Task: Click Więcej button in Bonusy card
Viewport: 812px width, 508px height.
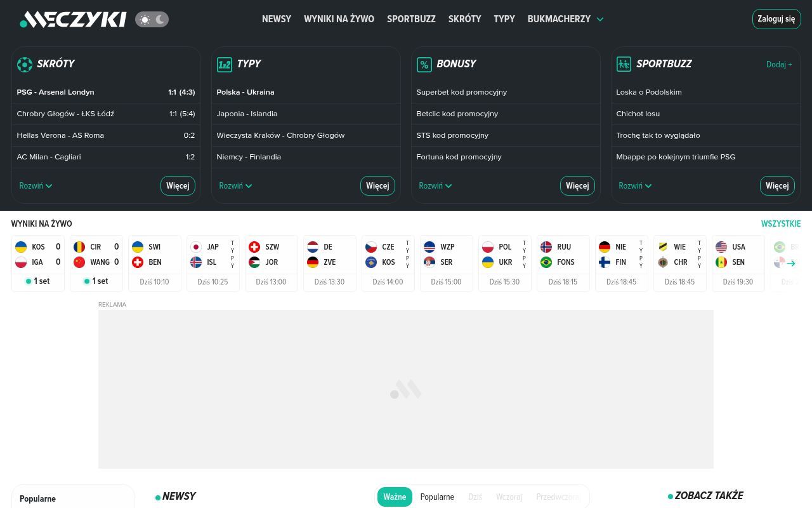Action: pyautogui.click(x=577, y=186)
